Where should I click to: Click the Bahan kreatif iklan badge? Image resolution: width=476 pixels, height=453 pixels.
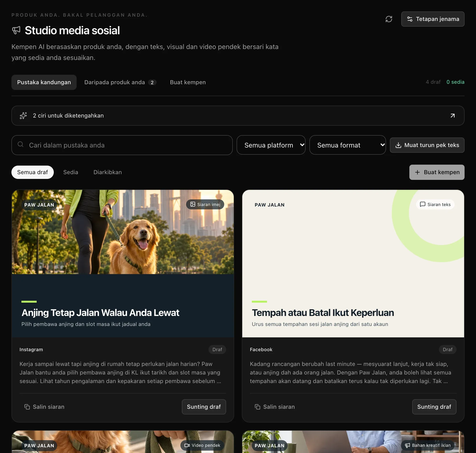point(427,445)
